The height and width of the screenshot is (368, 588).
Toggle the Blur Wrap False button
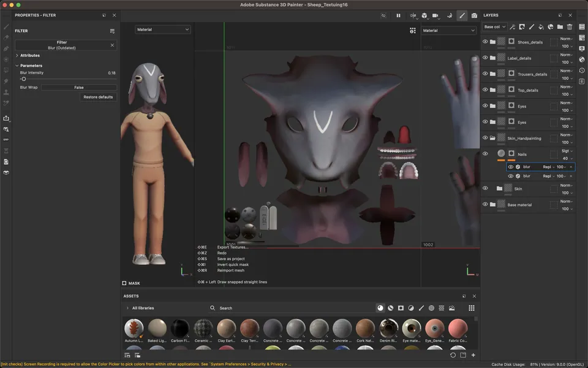[x=79, y=88]
